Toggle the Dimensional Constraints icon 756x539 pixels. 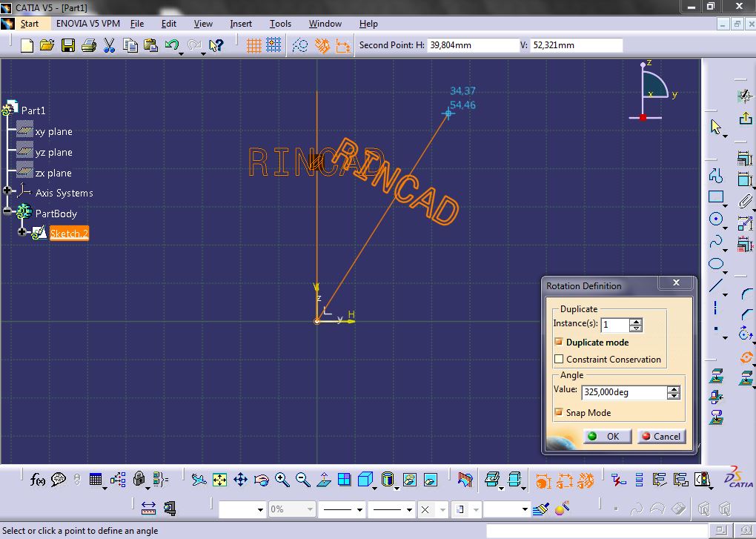coord(343,46)
